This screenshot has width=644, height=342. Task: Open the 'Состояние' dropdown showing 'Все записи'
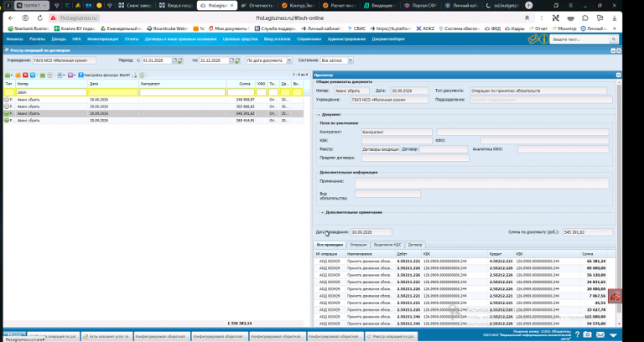pyautogui.click(x=351, y=60)
